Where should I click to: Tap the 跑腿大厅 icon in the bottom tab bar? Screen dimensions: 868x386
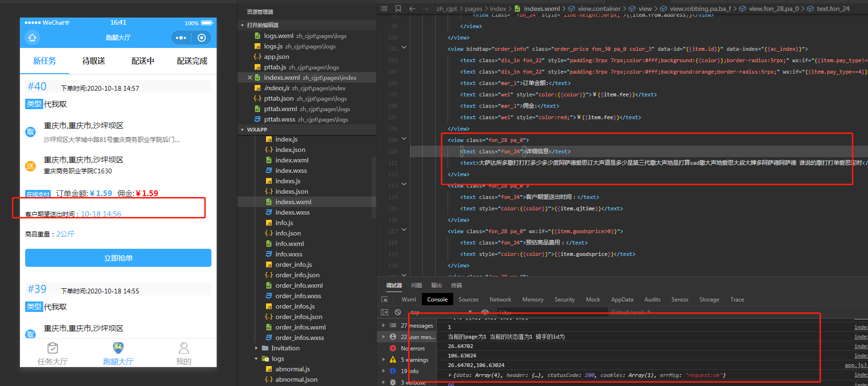[118, 348]
